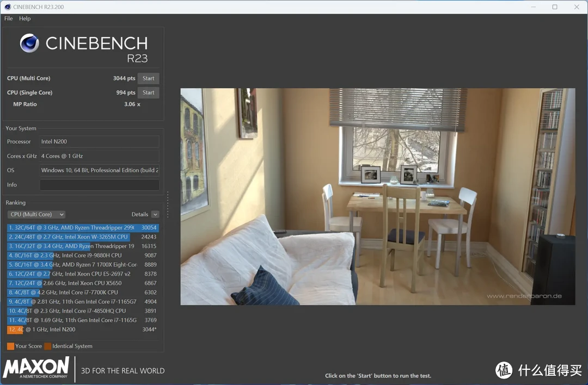Select ranking row i7-1165G at 1.69 GHz
588x385 pixels.
tap(83, 320)
